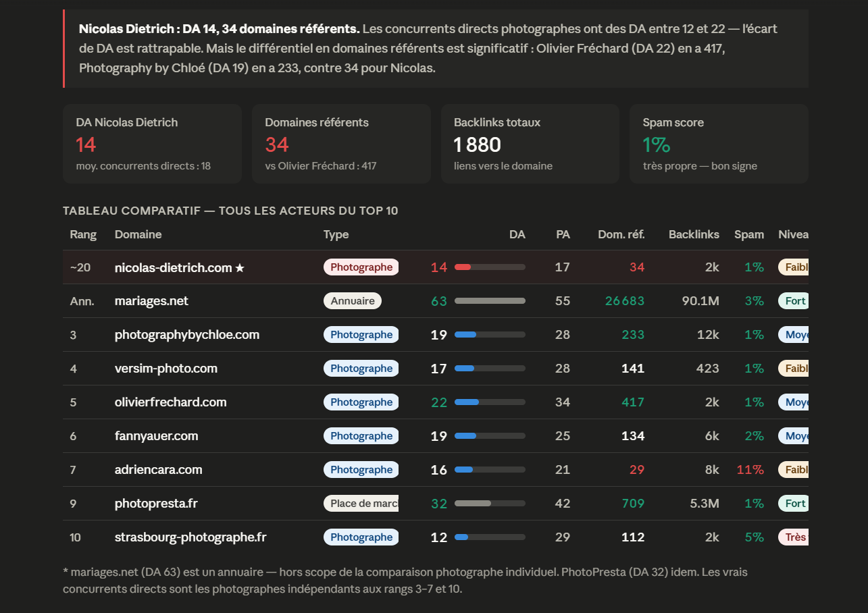This screenshot has height=613, width=868.
Task: Open strasbourg-photographe.fr domain entry
Action: click(190, 537)
